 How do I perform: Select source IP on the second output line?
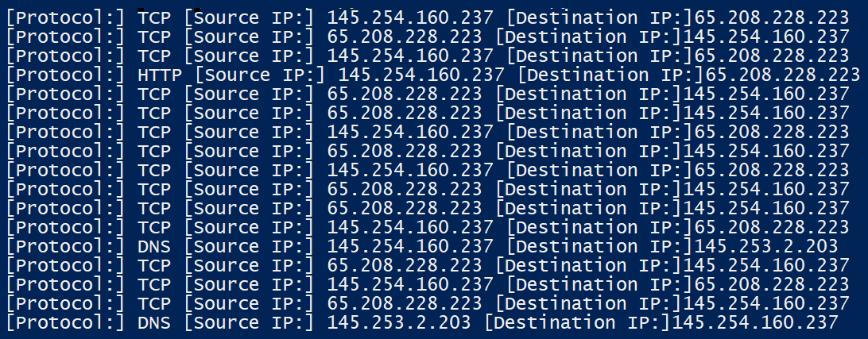(404, 37)
